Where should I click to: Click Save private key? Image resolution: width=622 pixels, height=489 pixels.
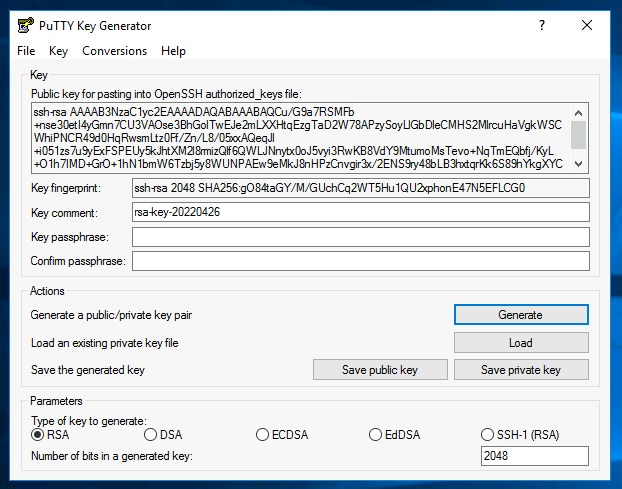(x=520, y=370)
